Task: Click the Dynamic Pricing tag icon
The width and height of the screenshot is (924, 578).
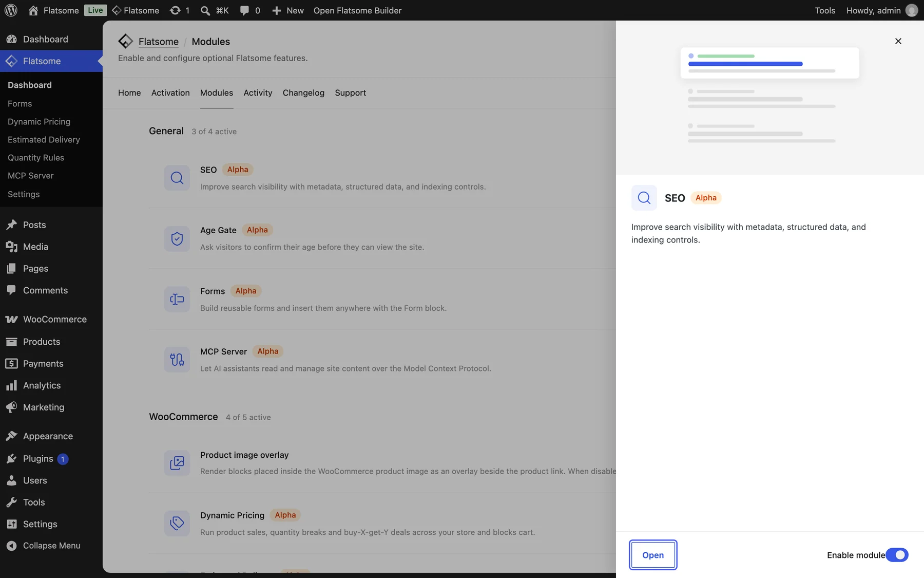Action: point(177,524)
